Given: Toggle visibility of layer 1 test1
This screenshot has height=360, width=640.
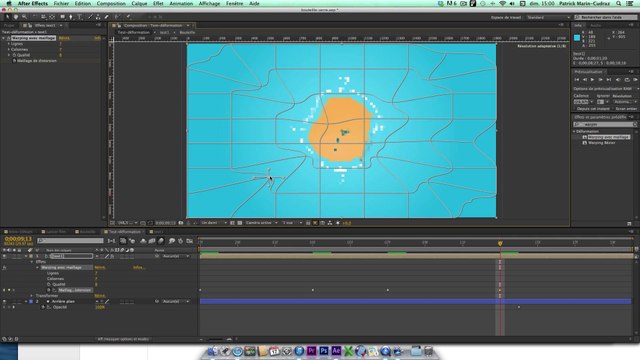Looking at the screenshot, I should [x=4, y=256].
